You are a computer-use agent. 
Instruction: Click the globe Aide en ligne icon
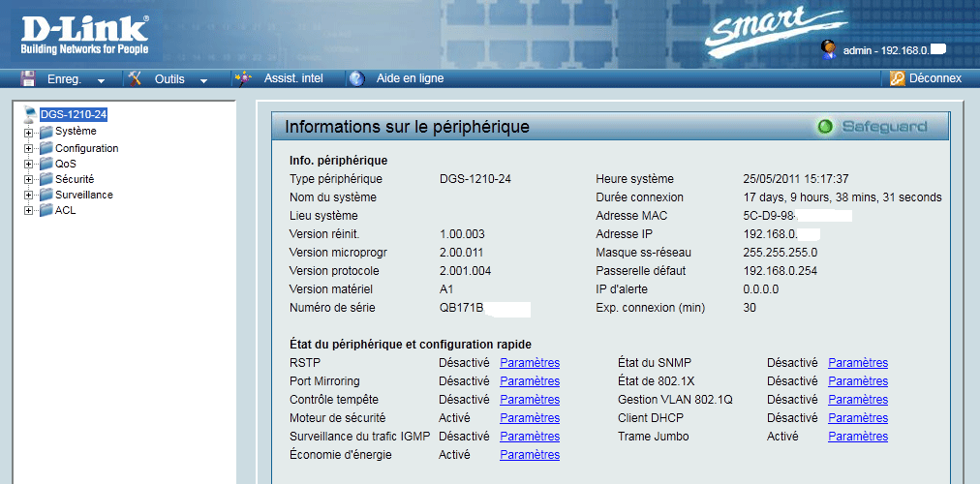(x=357, y=78)
